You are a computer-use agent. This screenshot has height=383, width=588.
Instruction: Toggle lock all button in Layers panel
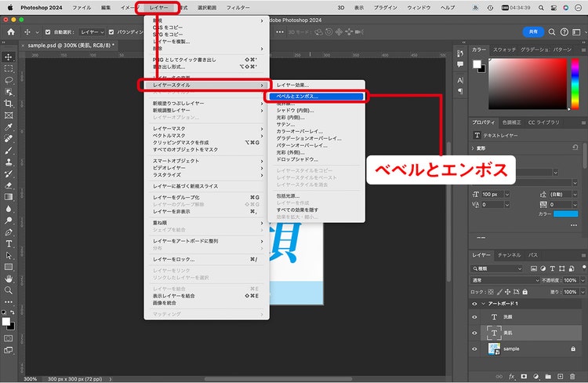(x=525, y=292)
